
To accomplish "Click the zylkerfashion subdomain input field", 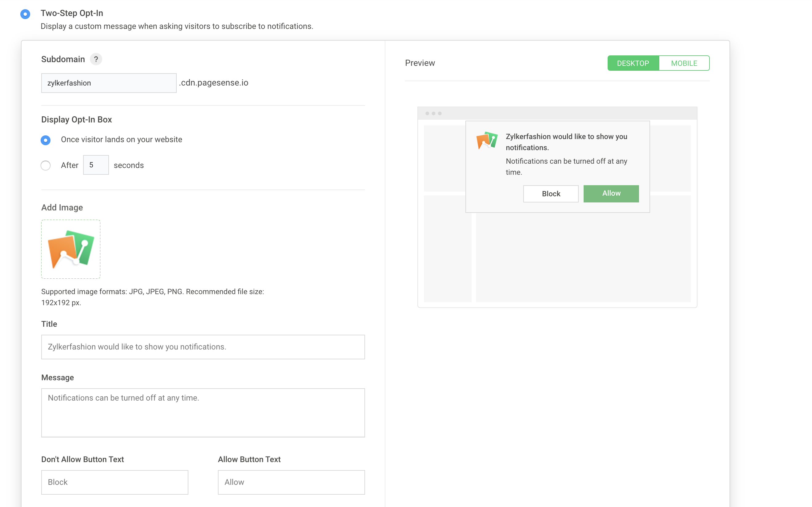I will click(109, 83).
